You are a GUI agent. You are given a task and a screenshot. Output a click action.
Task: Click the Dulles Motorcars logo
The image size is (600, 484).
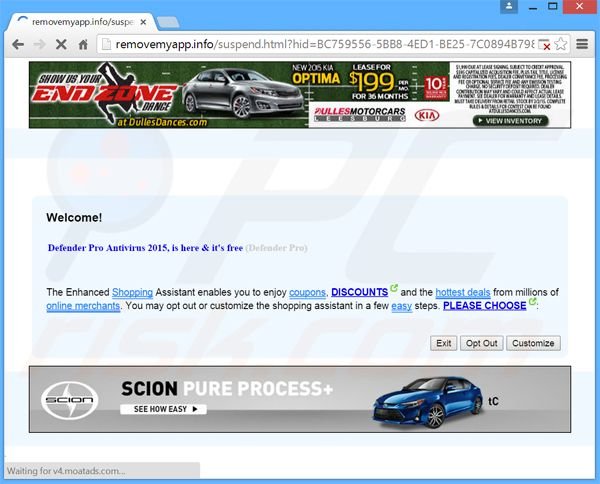coord(359,114)
